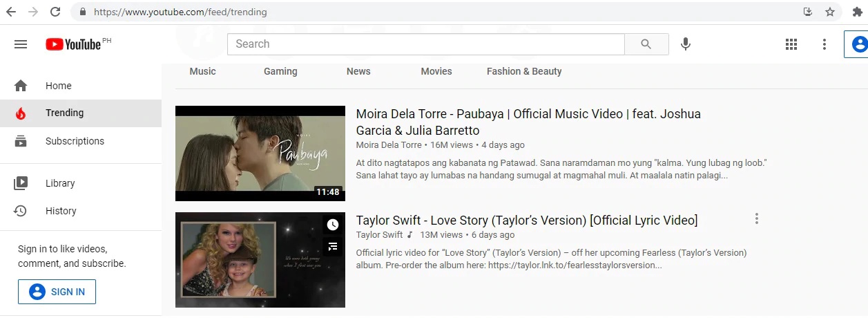The height and width of the screenshot is (318, 868).
Task: Open the YouTube apps grid
Action: pos(791,44)
